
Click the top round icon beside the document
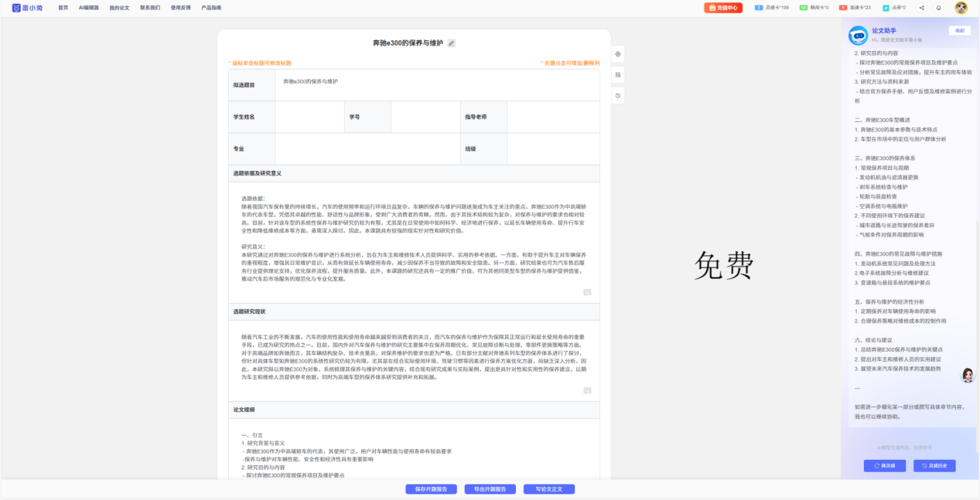click(618, 54)
